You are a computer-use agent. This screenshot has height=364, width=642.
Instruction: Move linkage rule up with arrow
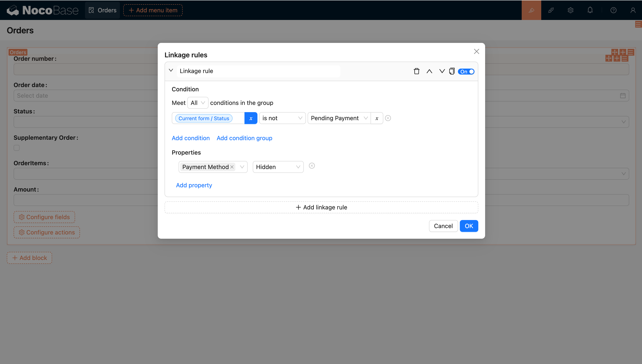429,71
